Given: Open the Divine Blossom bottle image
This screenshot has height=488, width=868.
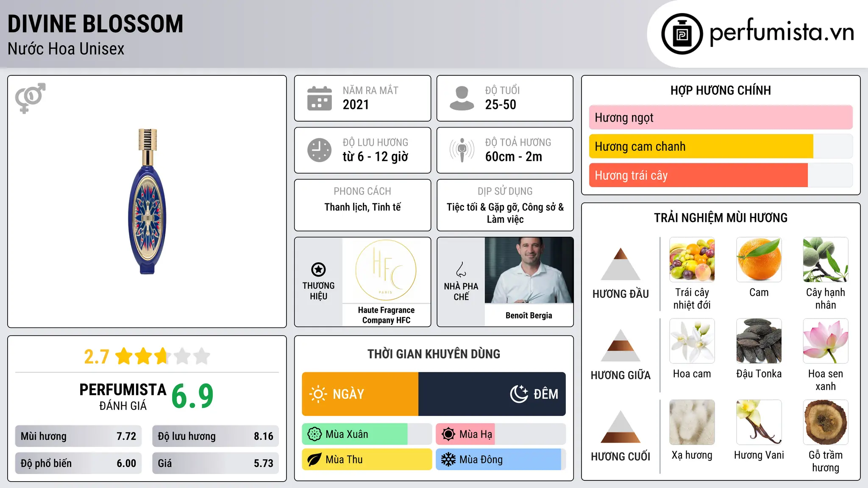Looking at the screenshot, I should pyautogui.click(x=147, y=202).
